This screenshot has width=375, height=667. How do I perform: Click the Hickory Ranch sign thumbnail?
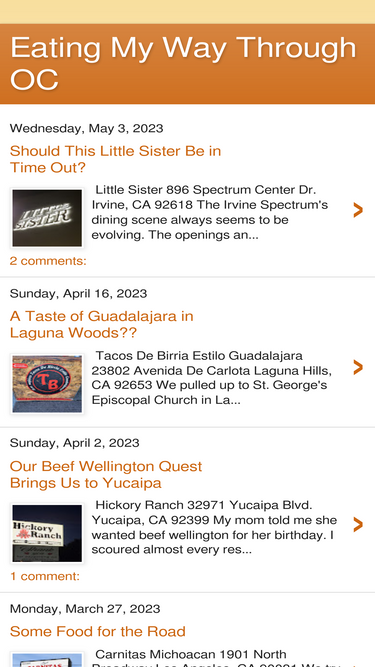[47, 533]
